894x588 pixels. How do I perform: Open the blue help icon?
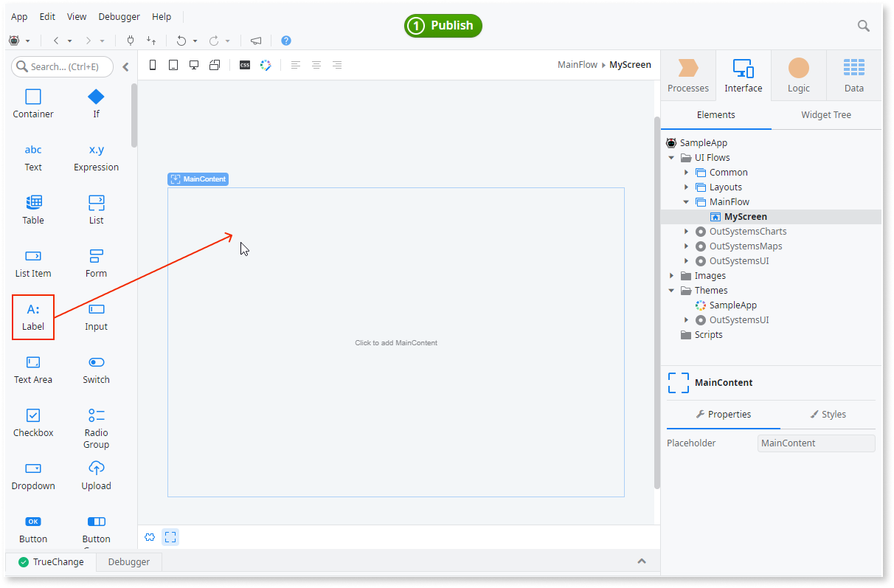coord(285,41)
